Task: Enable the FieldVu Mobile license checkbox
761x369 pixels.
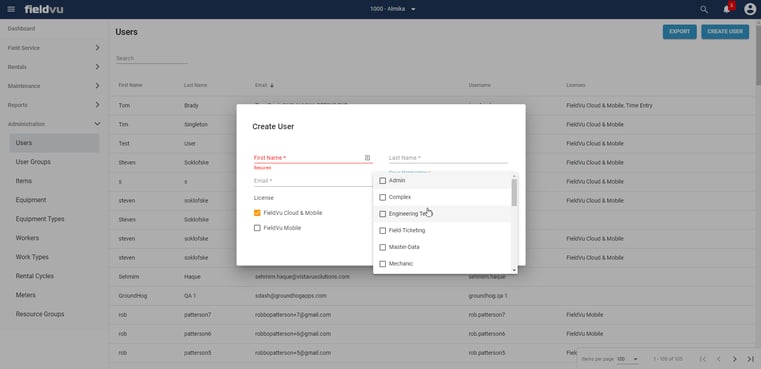Action: [x=257, y=228]
